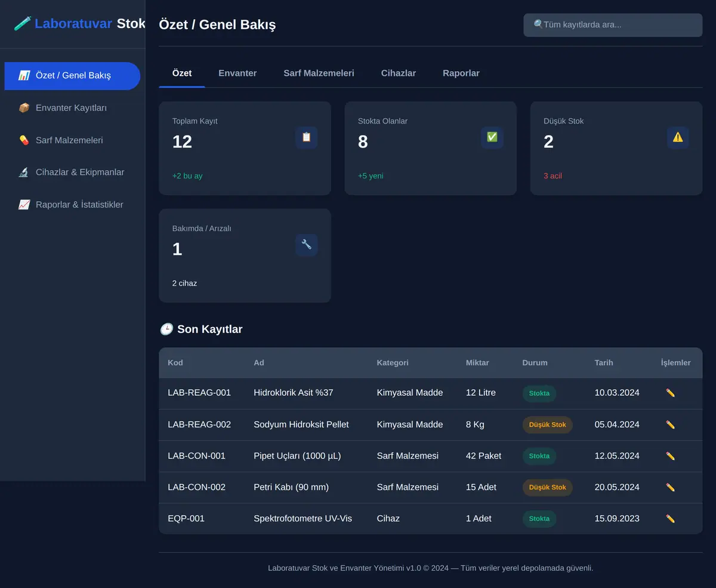The width and height of the screenshot is (716, 588).
Task: Click the Düşük Stok badge for Sodyum Hidroksit Pellet
Action: [548, 424]
